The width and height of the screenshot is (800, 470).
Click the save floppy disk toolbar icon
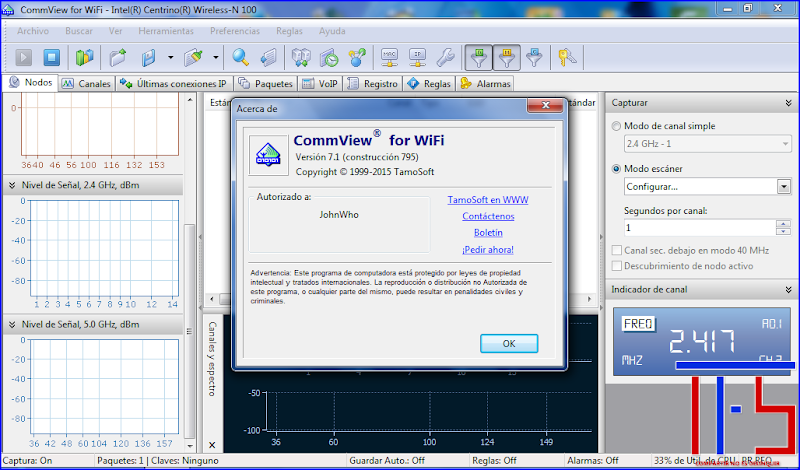point(148,57)
